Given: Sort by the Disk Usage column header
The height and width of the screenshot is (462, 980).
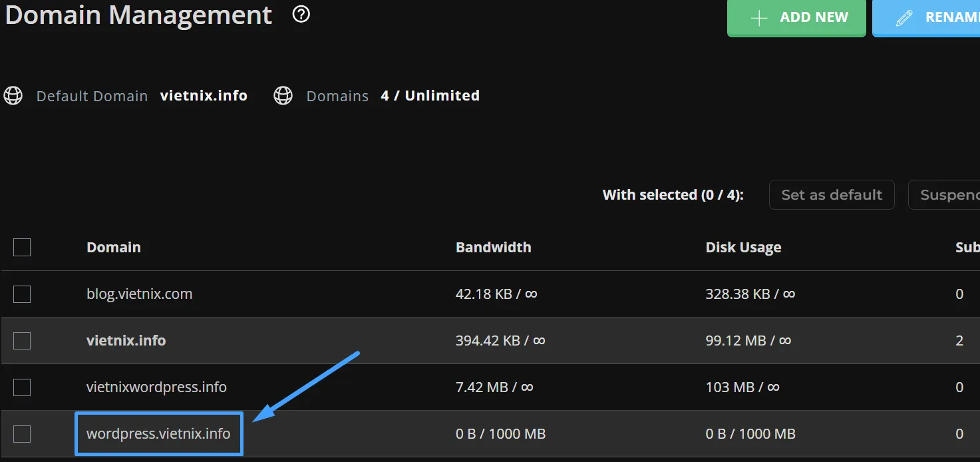Looking at the screenshot, I should [743, 248].
